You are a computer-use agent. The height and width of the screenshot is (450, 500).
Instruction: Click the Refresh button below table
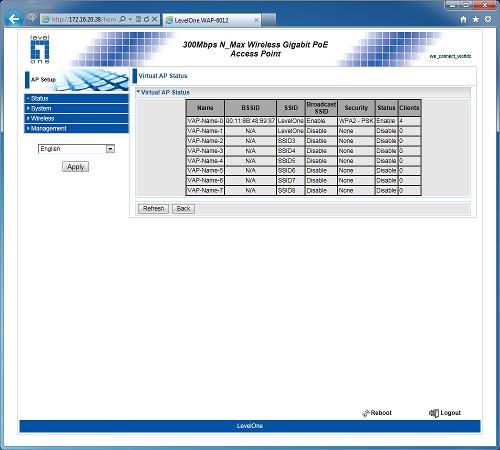click(x=153, y=209)
